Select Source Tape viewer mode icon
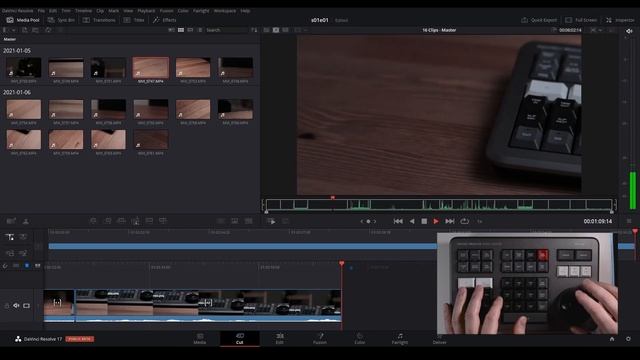 [x=276, y=30]
